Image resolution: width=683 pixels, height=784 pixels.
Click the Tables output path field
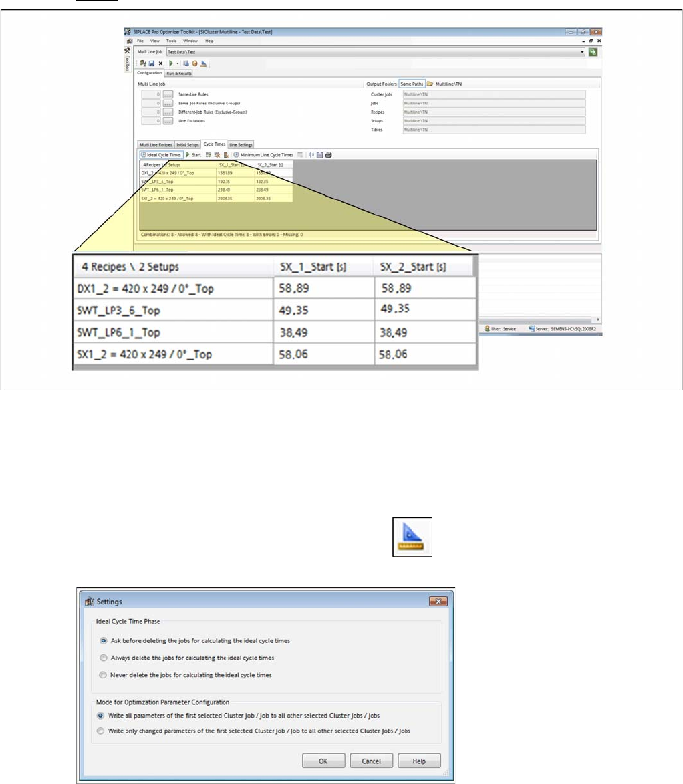[494, 130]
